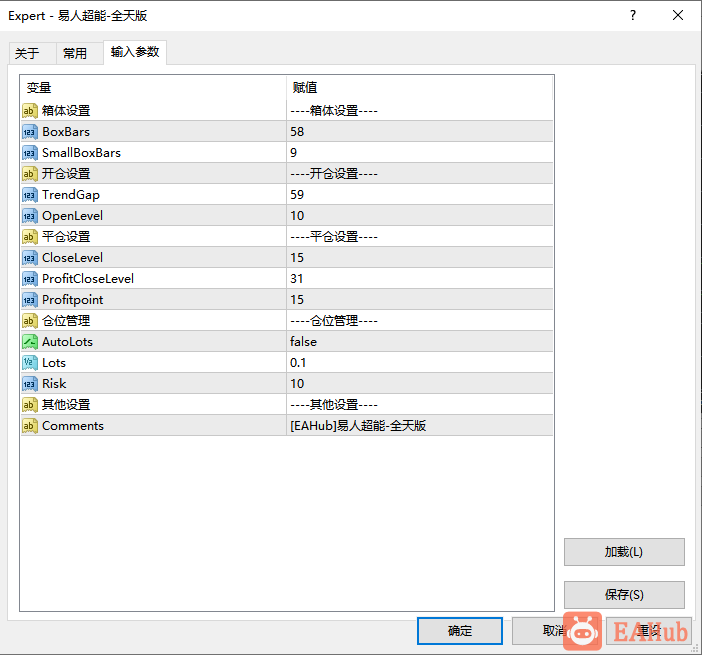Click the string icon beside Comments

coord(30,426)
